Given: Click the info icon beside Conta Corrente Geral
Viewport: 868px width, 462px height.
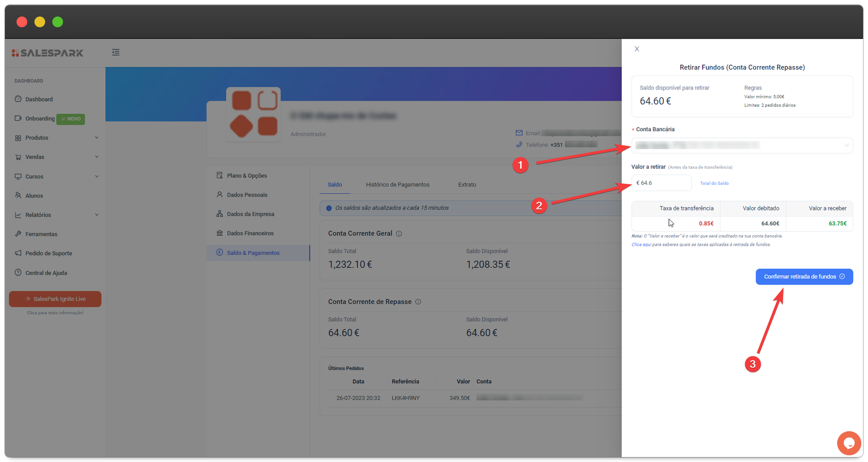Looking at the screenshot, I should tap(399, 234).
